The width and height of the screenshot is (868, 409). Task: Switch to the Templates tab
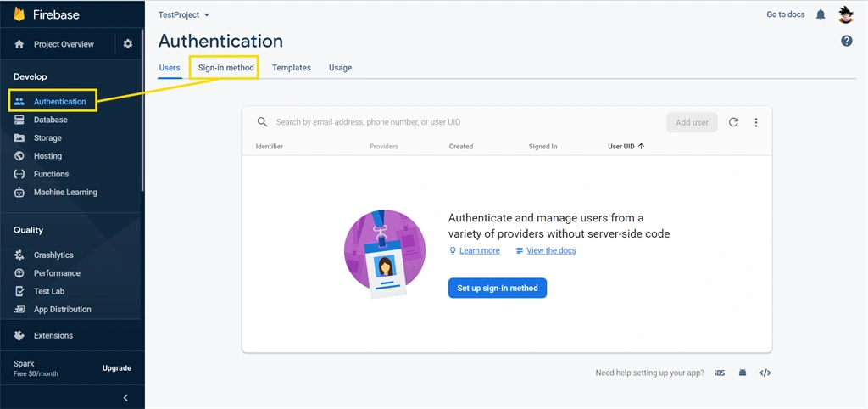point(292,68)
